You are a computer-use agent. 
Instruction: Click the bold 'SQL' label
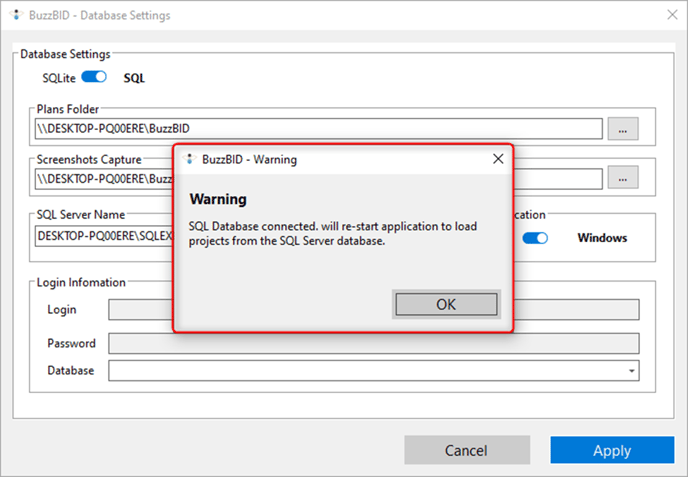pyautogui.click(x=134, y=78)
